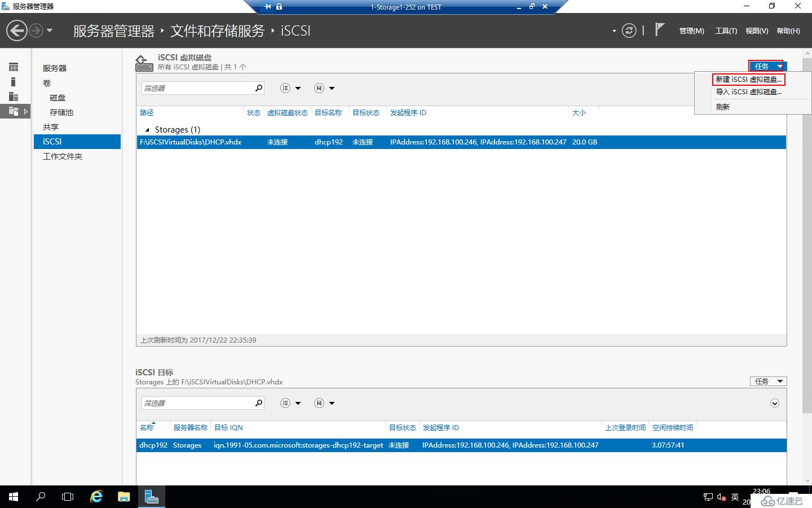Select the all servers icon in left strip
The image size is (812, 508).
pyautogui.click(x=14, y=97)
